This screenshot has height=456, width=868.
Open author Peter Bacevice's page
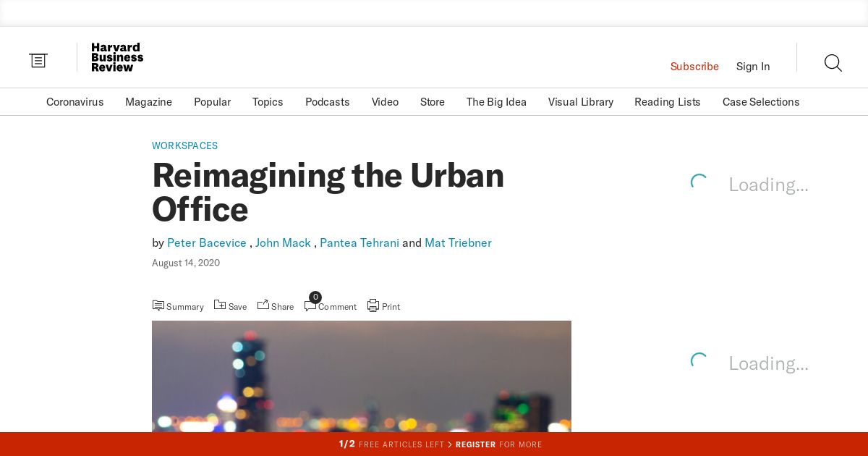pos(207,243)
